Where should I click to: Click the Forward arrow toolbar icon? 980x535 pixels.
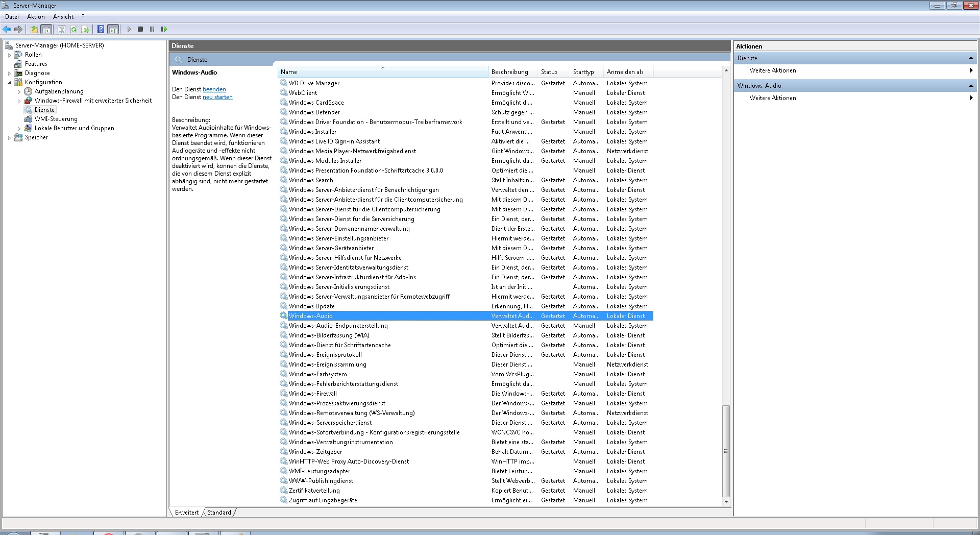tap(18, 29)
